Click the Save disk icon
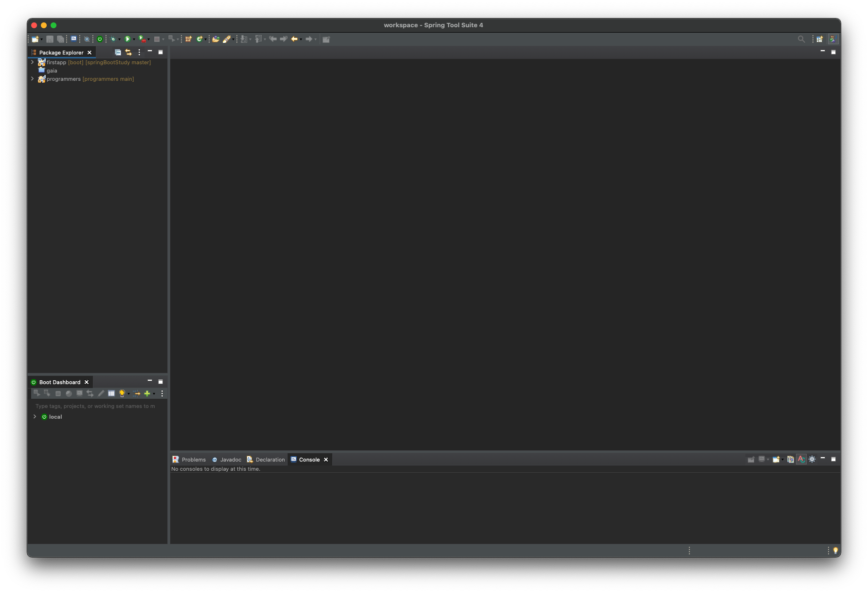 (50, 39)
